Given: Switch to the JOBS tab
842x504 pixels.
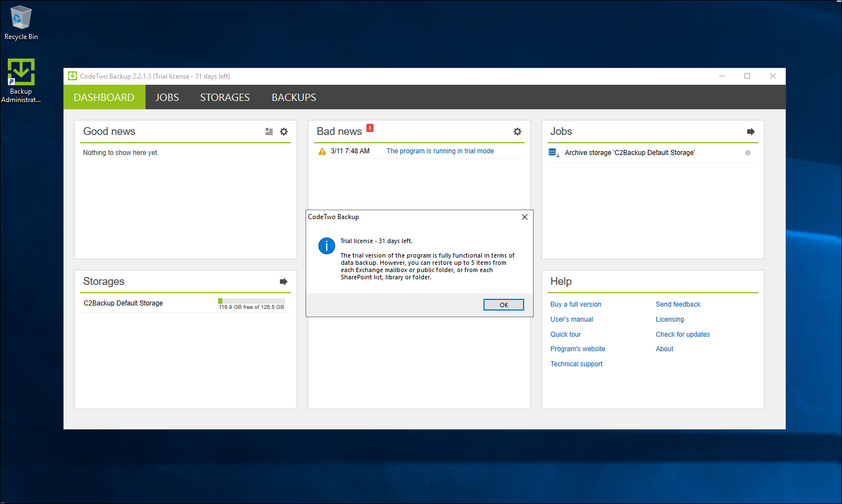Looking at the screenshot, I should click(x=167, y=98).
